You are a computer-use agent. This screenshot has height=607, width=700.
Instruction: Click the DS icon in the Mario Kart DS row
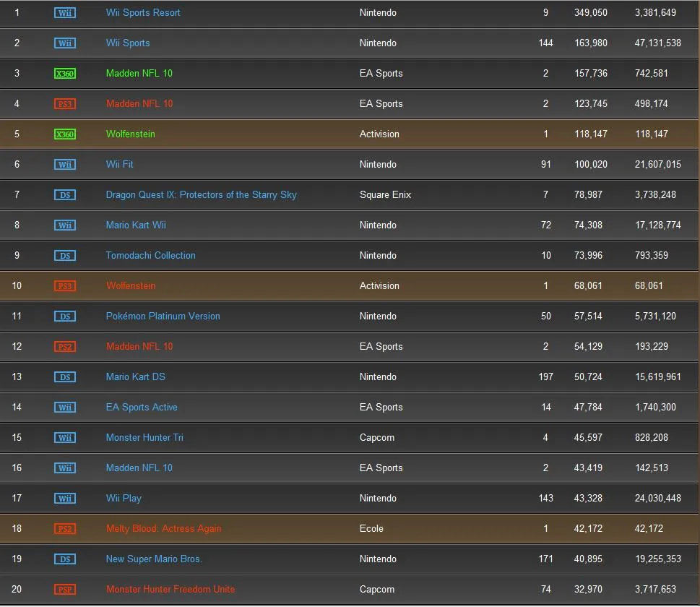coord(65,377)
